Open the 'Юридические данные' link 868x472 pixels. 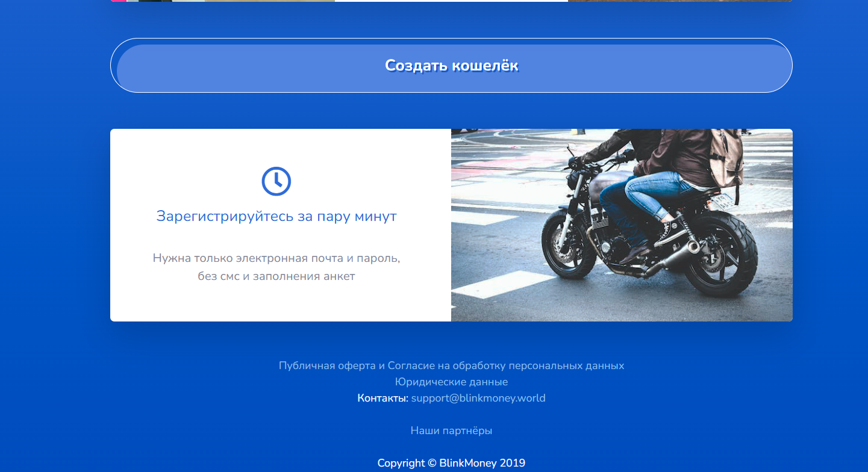tap(451, 382)
